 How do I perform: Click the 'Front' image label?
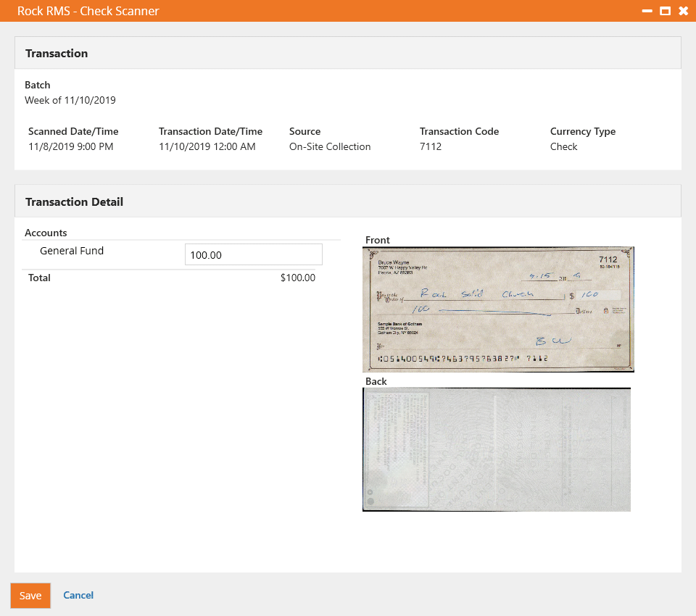(377, 240)
